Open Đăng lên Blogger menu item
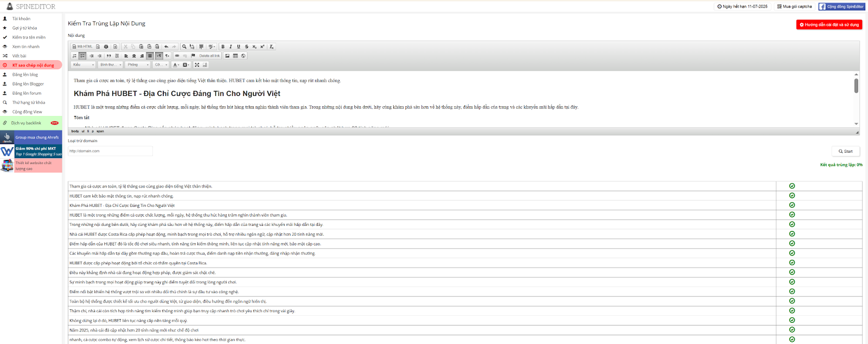Screen dimensions: 868x344 click(x=28, y=84)
